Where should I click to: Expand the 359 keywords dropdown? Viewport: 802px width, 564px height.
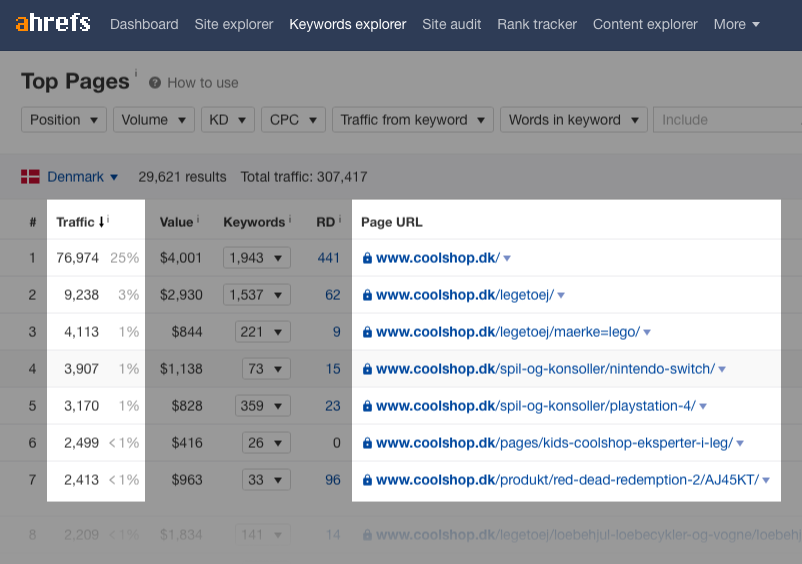tap(263, 406)
